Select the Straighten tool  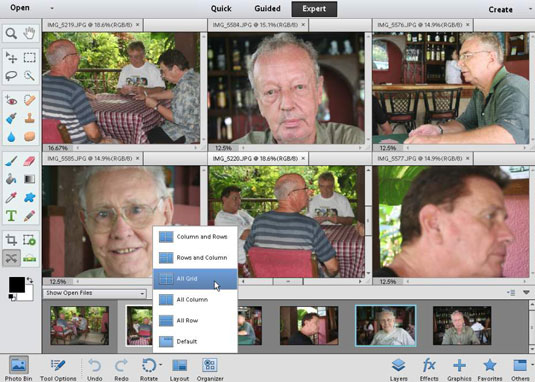coord(29,258)
